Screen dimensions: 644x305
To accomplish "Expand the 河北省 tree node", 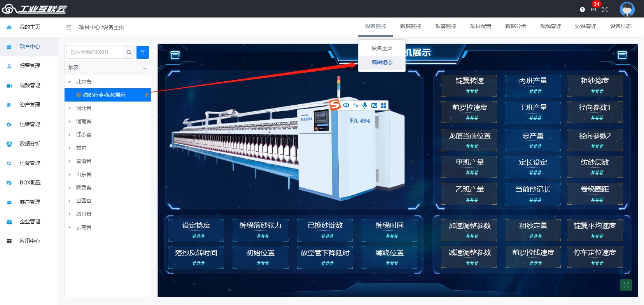I will pyautogui.click(x=70, y=109).
